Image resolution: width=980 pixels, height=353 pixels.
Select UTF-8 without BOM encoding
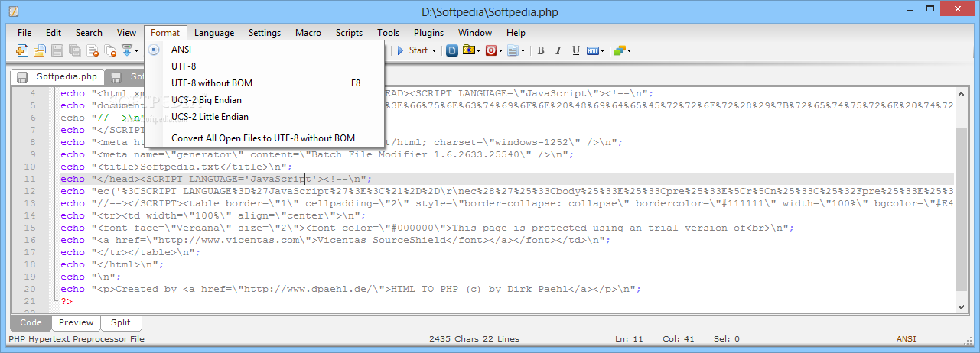(x=264, y=83)
